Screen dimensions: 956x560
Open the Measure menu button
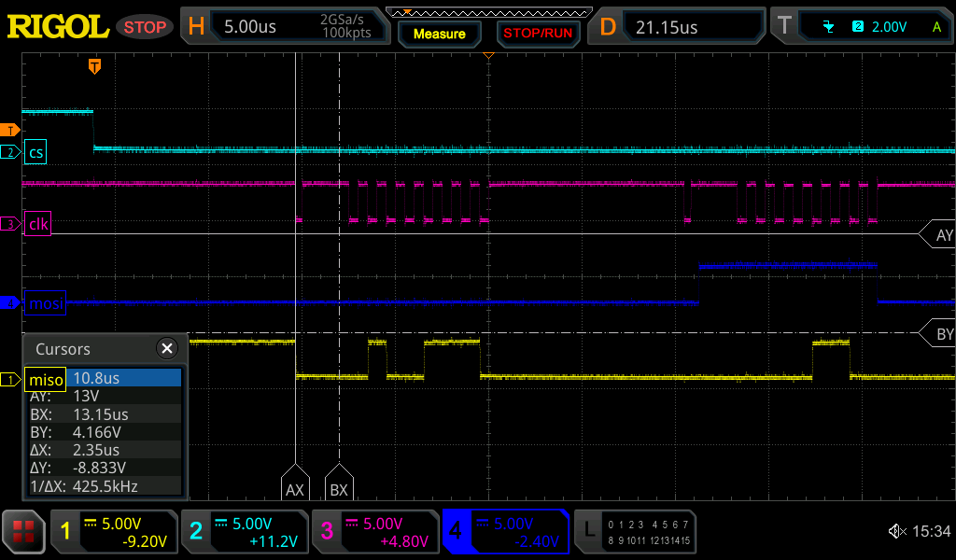point(440,35)
